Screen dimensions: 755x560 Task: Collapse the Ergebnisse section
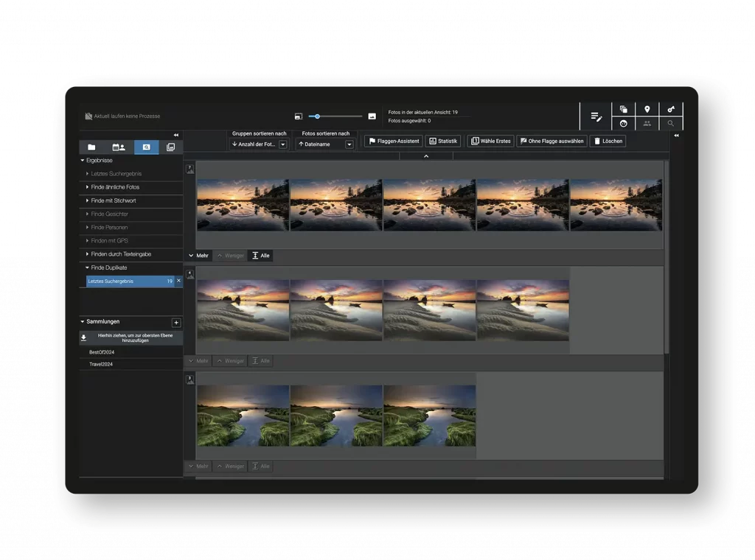tap(83, 160)
